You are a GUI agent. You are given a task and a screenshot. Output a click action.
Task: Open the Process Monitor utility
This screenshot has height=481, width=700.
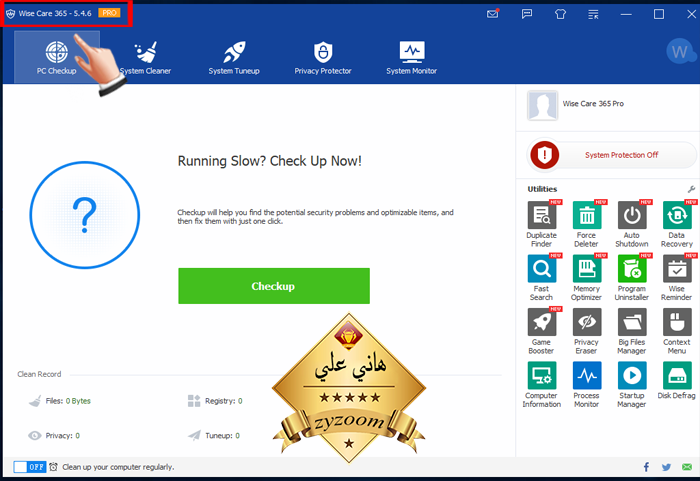click(x=587, y=376)
